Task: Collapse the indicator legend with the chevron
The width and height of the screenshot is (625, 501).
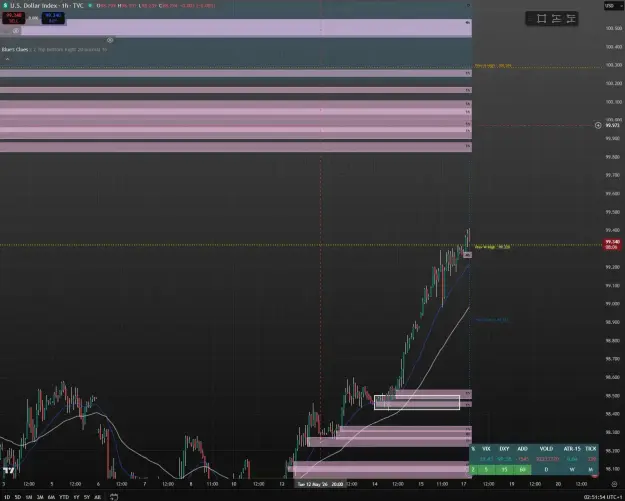Action: pos(7,59)
